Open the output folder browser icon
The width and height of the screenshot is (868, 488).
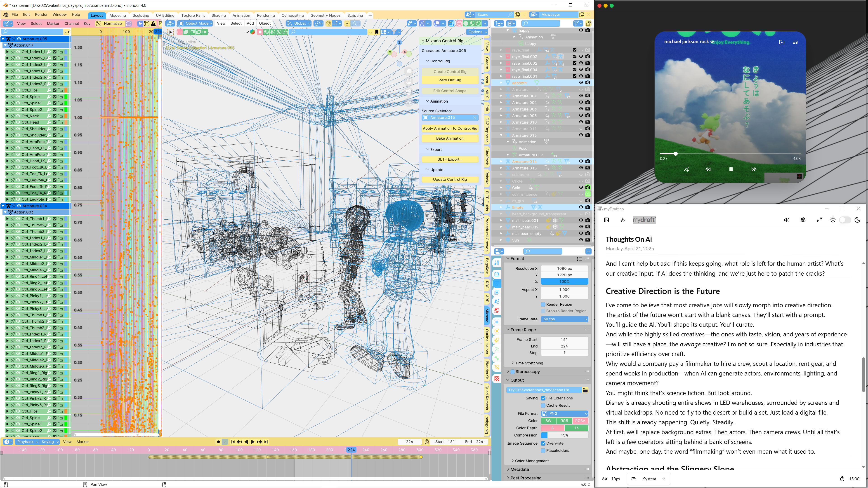(585, 390)
